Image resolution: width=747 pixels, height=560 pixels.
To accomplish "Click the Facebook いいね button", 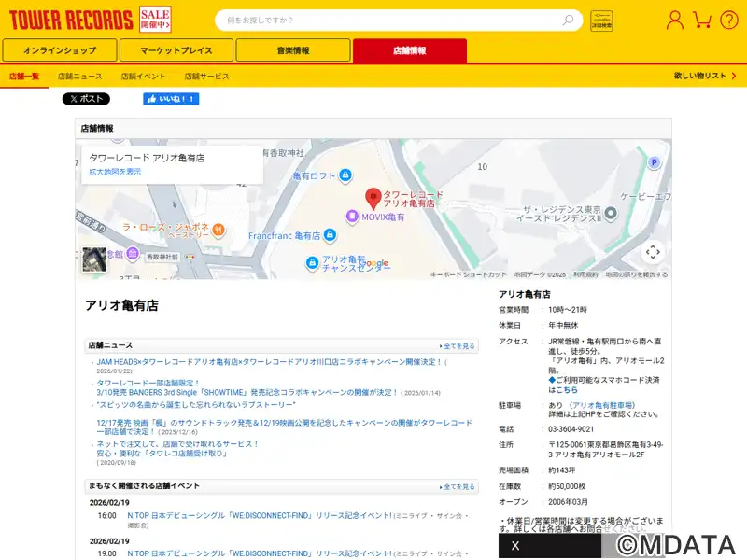I will point(171,99).
